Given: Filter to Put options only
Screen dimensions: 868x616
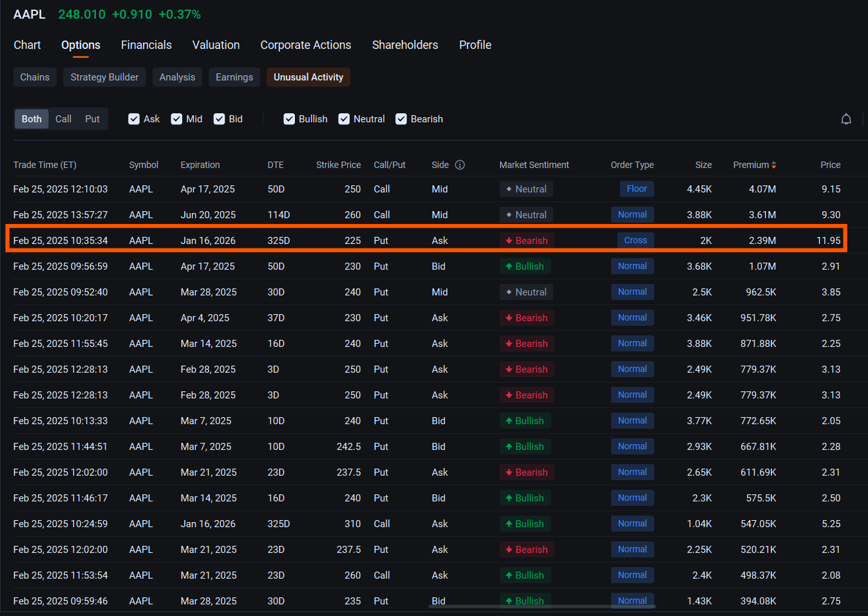Looking at the screenshot, I should coord(92,119).
